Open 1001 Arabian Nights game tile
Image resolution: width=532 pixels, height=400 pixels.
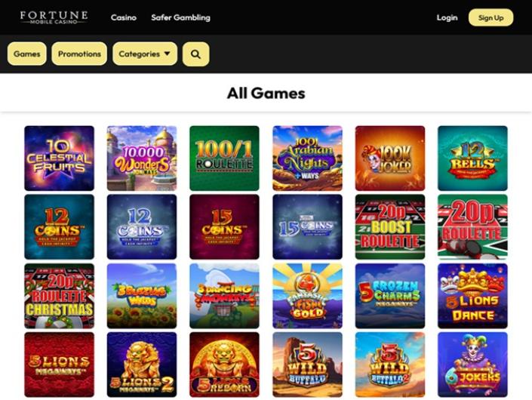tap(307, 158)
